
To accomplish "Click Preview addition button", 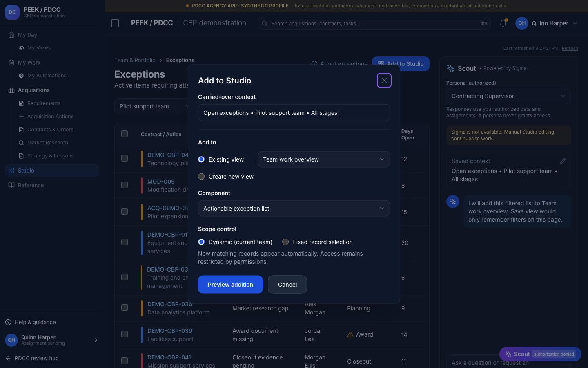I will point(230,285).
